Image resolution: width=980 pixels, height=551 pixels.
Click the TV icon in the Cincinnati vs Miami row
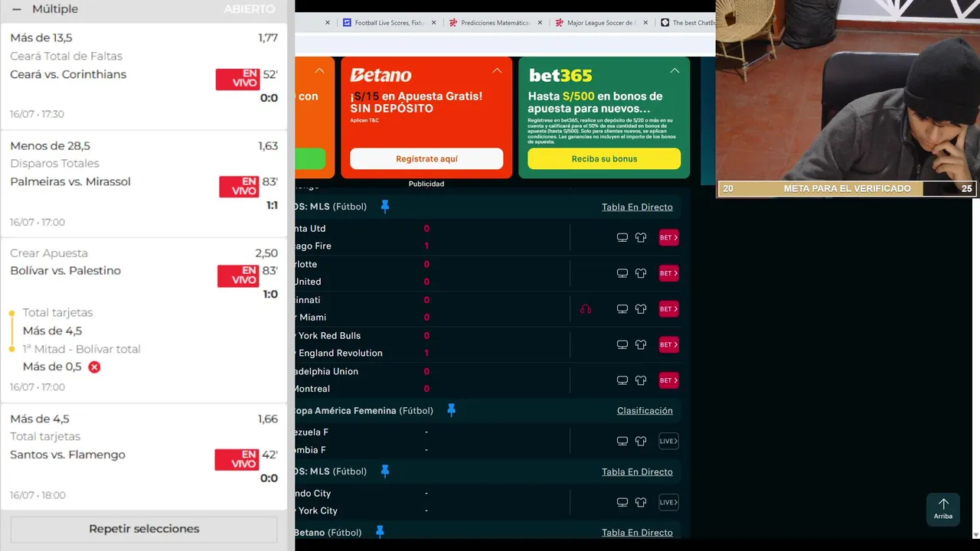tap(622, 309)
